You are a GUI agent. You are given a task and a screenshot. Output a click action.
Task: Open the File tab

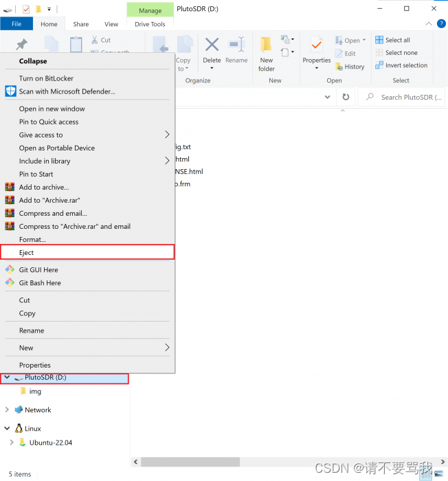[x=16, y=23]
